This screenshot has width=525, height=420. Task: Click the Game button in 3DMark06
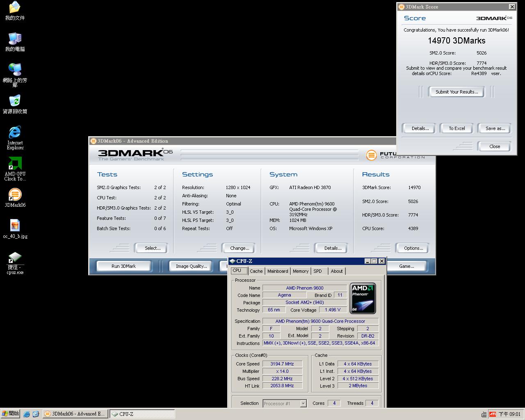pyautogui.click(x=406, y=266)
